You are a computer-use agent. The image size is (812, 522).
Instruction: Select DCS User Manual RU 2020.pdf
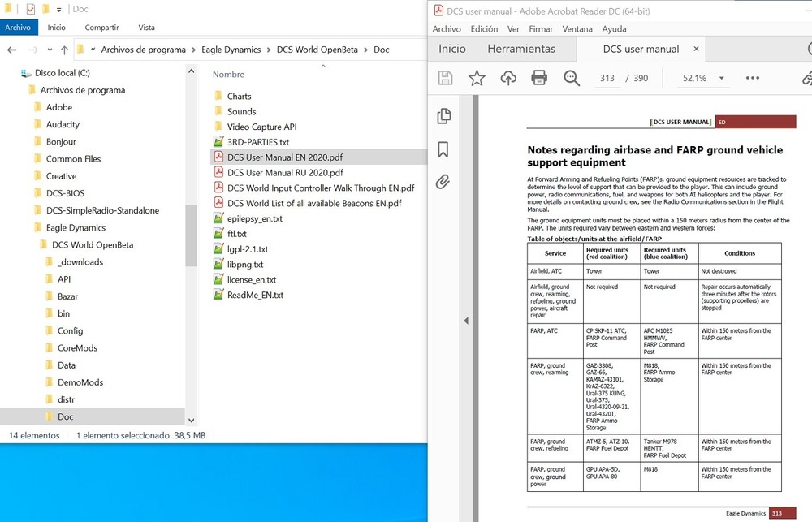(x=285, y=172)
